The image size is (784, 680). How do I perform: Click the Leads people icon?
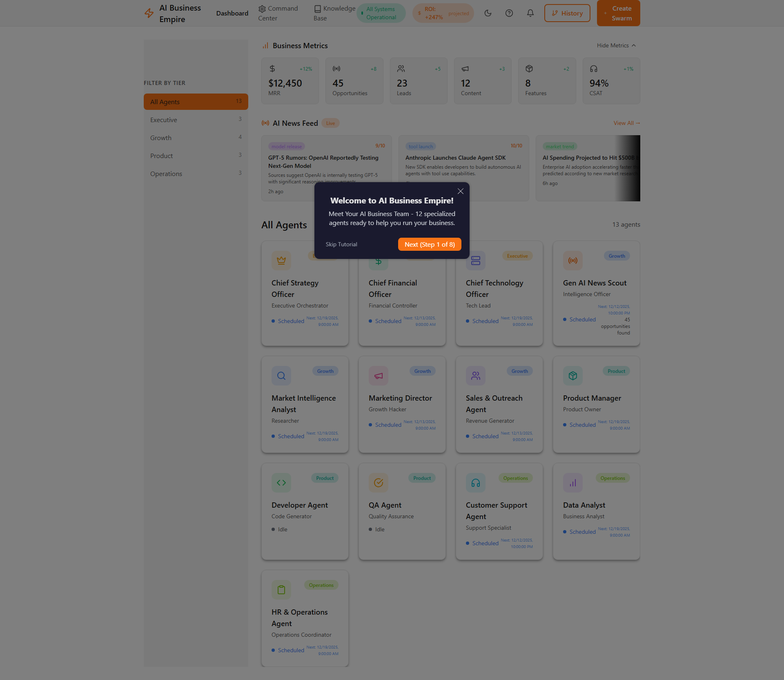pos(401,69)
